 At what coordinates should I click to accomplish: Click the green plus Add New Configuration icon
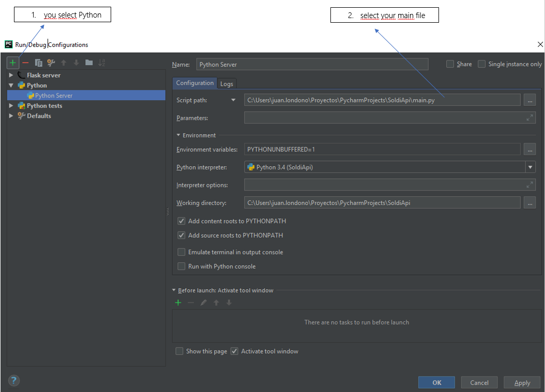coord(13,63)
